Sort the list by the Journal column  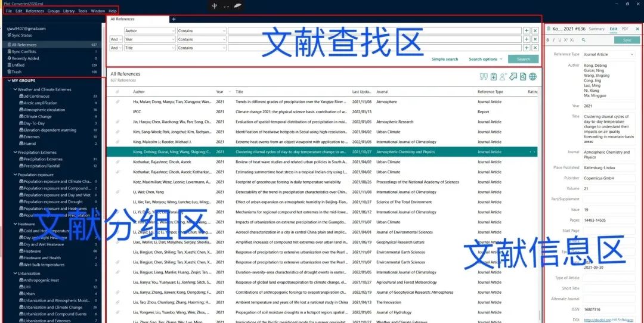382,92
